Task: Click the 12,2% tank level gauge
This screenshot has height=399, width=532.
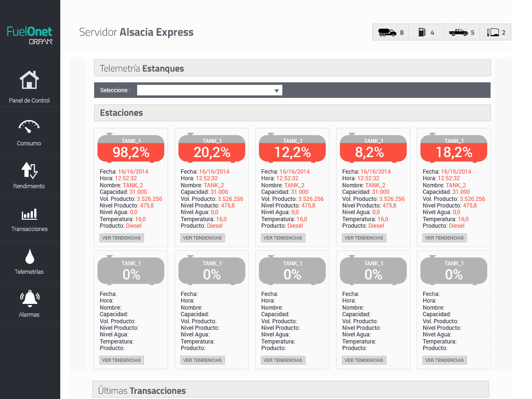Action: (x=292, y=148)
